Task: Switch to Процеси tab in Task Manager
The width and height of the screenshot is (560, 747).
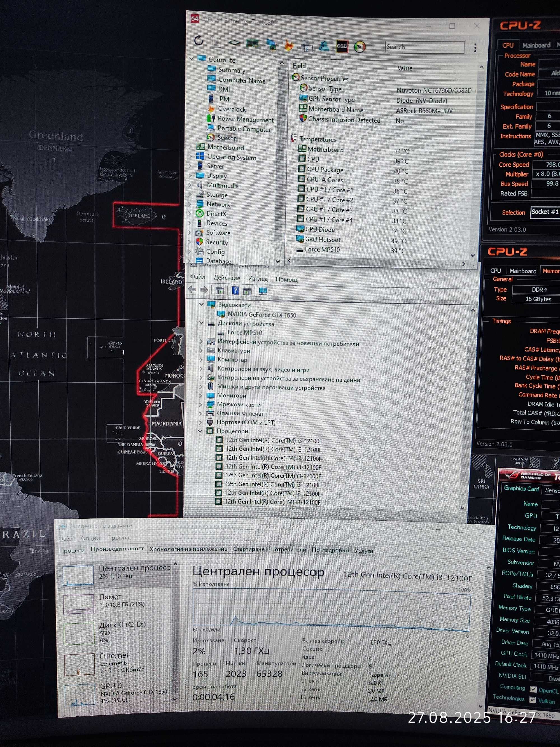Action: tap(72, 550)
